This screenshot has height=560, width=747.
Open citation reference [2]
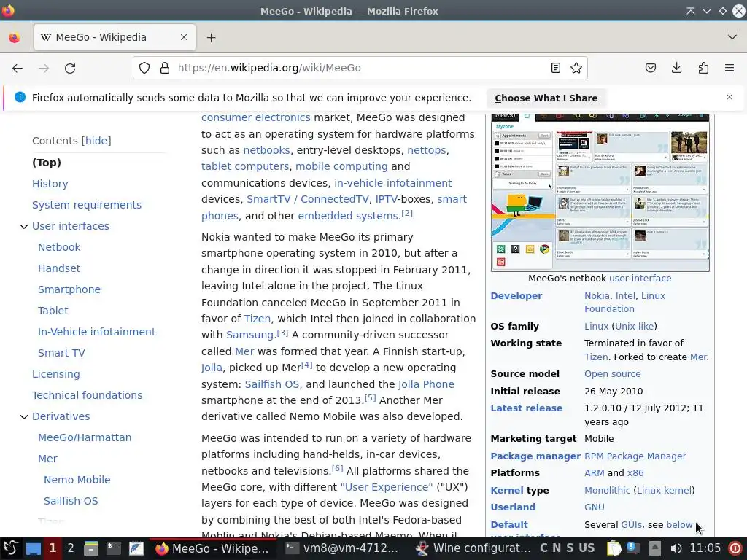click(407, 213)
